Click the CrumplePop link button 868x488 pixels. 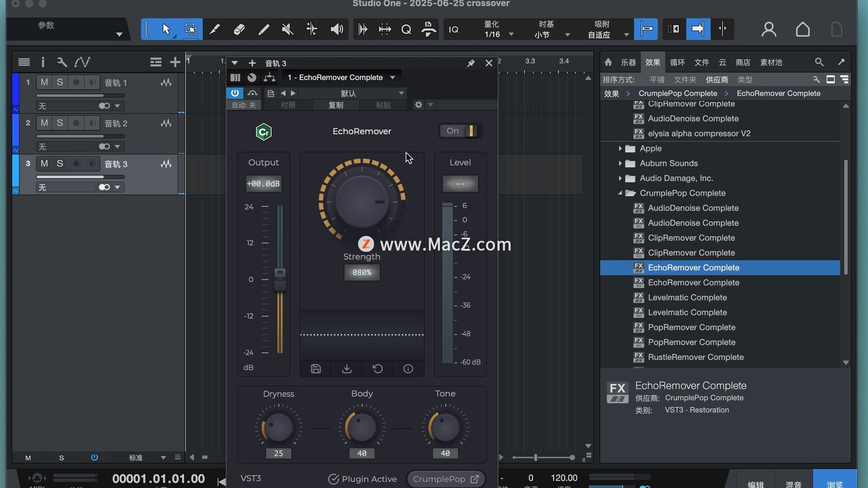coord(446,479)
